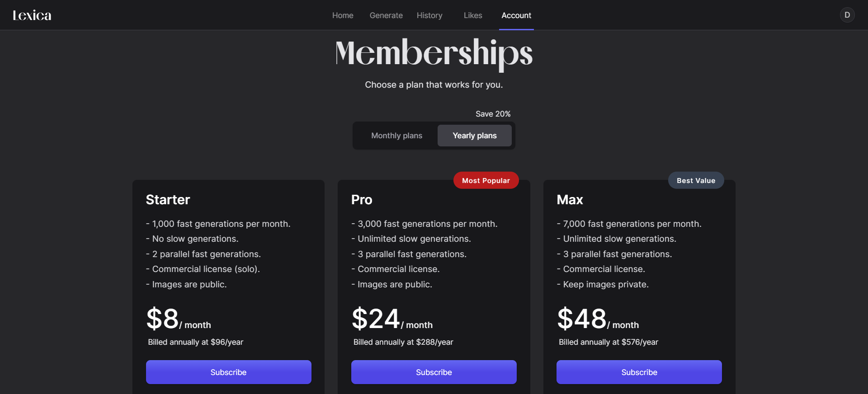Click the Starter plan title
Viewport: 868px width, 394px height.
(x=168, y=200)
